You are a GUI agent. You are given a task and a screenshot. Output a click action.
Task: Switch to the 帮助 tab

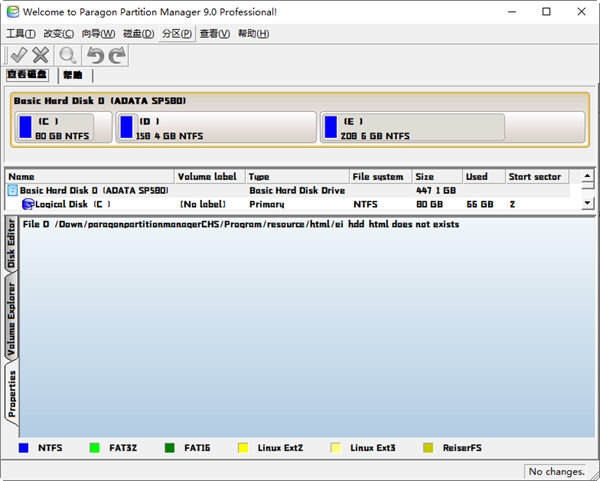73,75
